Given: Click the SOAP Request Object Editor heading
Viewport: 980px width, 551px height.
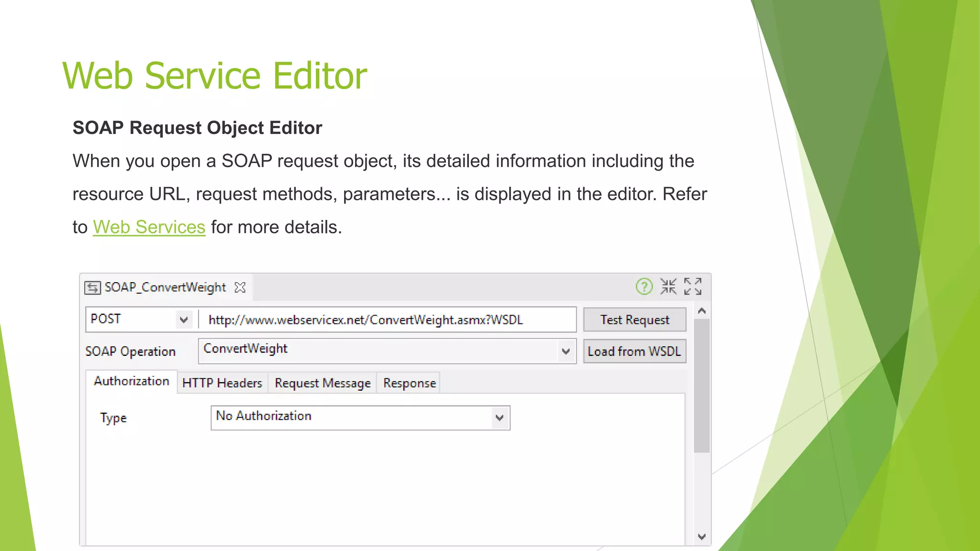Looking at the screenshot, I should pyautogui.click(x=197, y=128).
